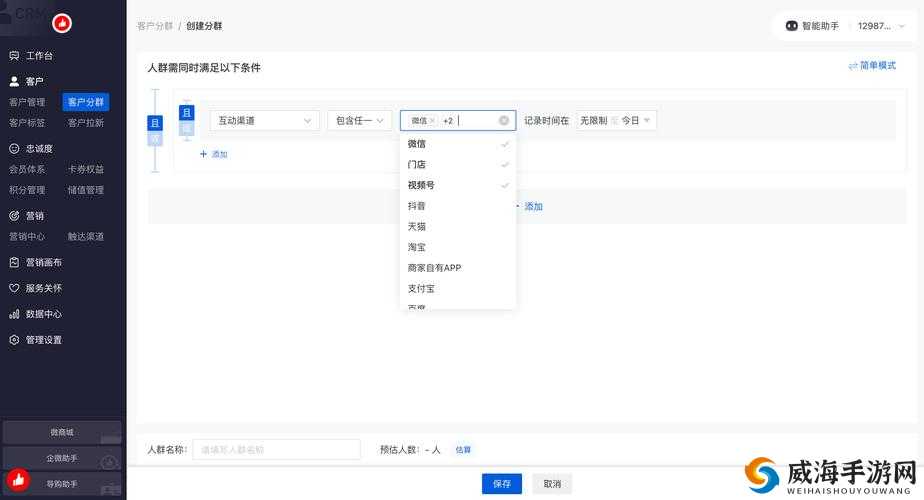Screen dimensions: 924x500
Task: Uncheck 视频号 in channel list
Action: click(458, 185)
